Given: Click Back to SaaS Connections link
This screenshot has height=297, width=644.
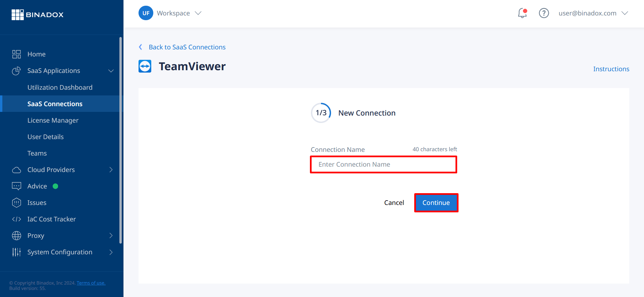Looking at the screenshot, I should [x=187, y=47].
